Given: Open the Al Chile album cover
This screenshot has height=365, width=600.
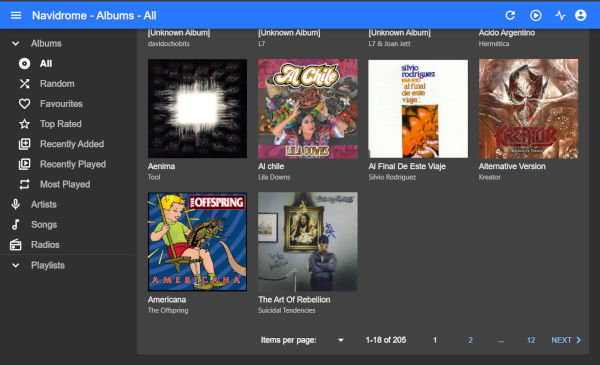Looking at the screenshot, I should (308, 108).
